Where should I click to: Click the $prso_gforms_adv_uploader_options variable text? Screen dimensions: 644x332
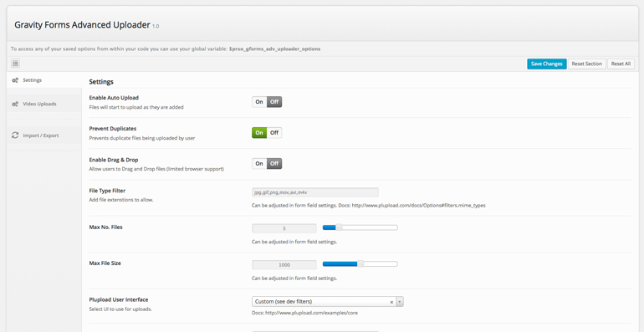pyautogui.click(x=275, y=49)
